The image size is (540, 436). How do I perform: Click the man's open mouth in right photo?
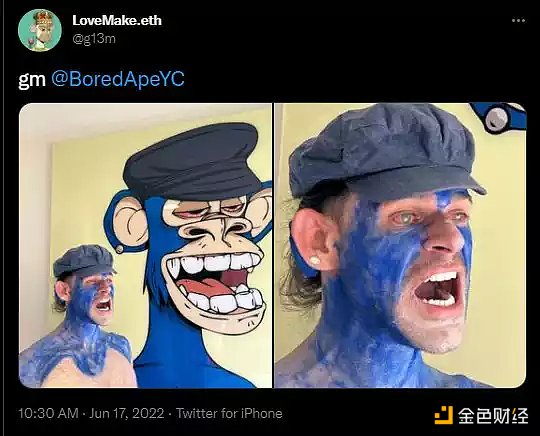(437, 289)
